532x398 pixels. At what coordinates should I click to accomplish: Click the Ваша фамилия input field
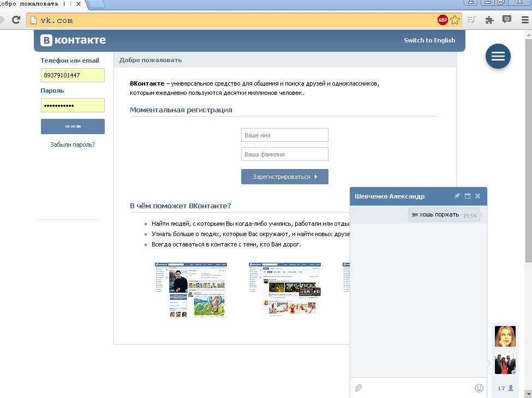[x=285, y=154]
